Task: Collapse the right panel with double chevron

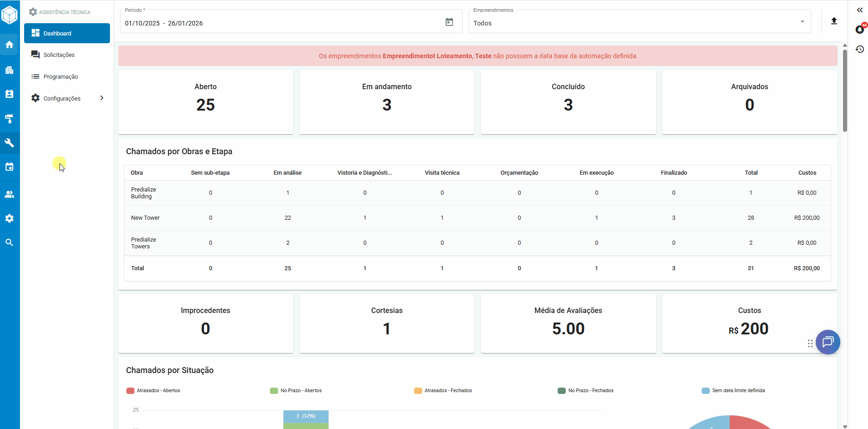Action: [859, 10]
